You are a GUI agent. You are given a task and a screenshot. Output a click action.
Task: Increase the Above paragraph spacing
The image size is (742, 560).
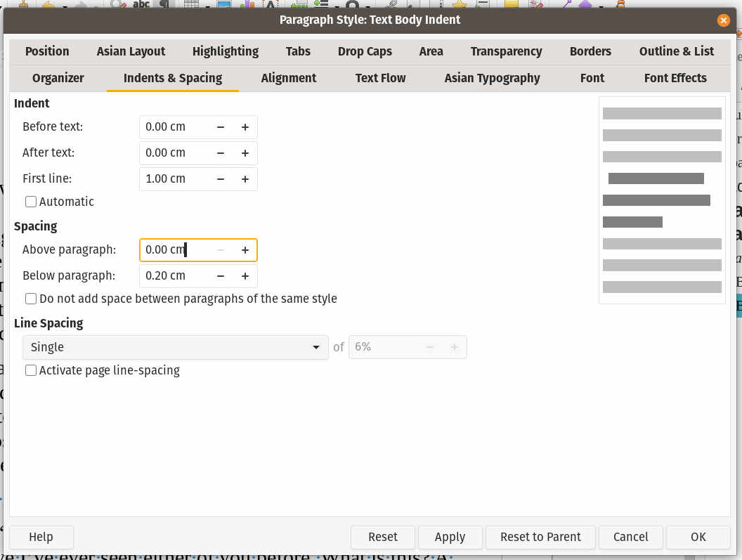pos(245,250)
